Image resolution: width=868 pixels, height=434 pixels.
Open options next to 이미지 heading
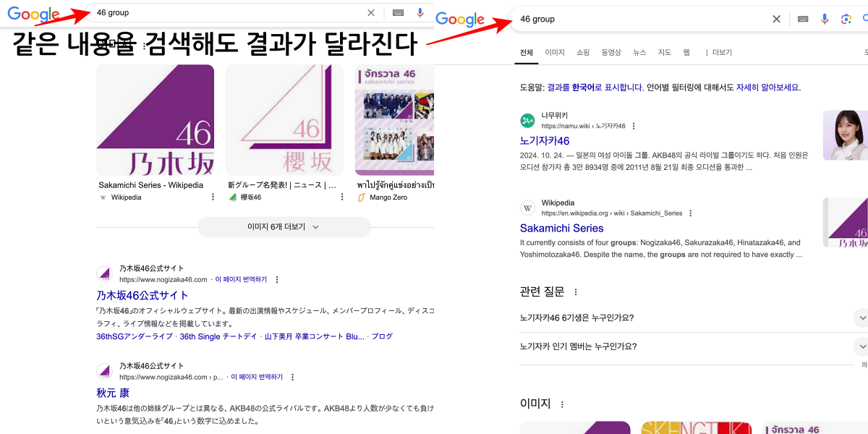click(562, 404)
